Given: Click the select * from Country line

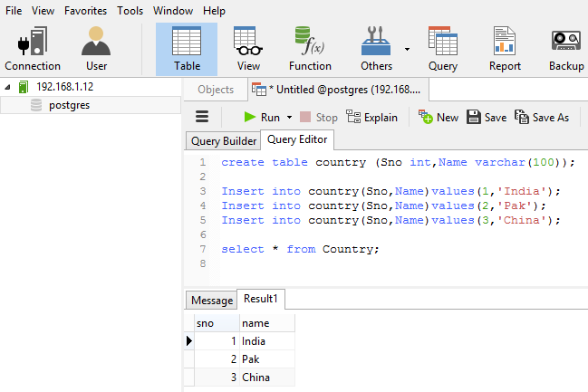Looking at the screenshot, I should tap(300, 249).
